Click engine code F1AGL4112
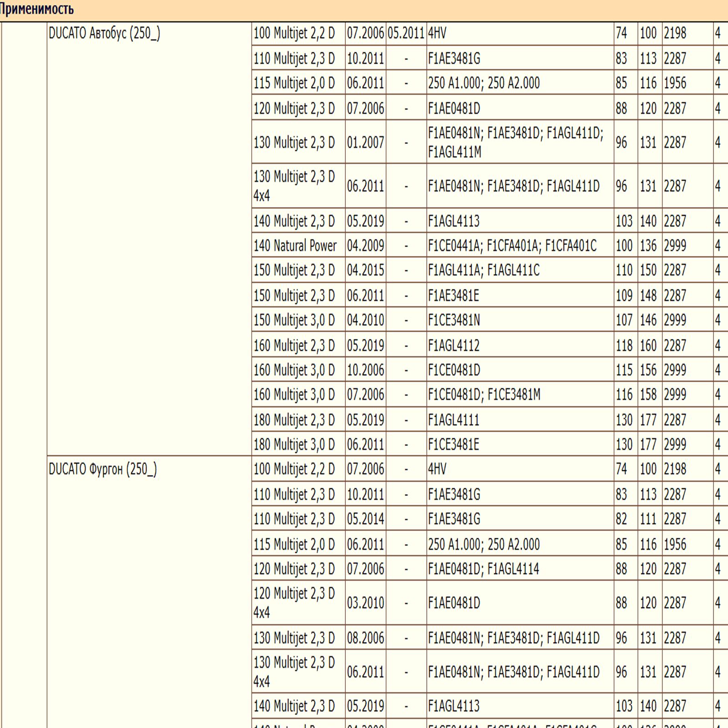Screen dimensions: 728x728 click(454, 345)
